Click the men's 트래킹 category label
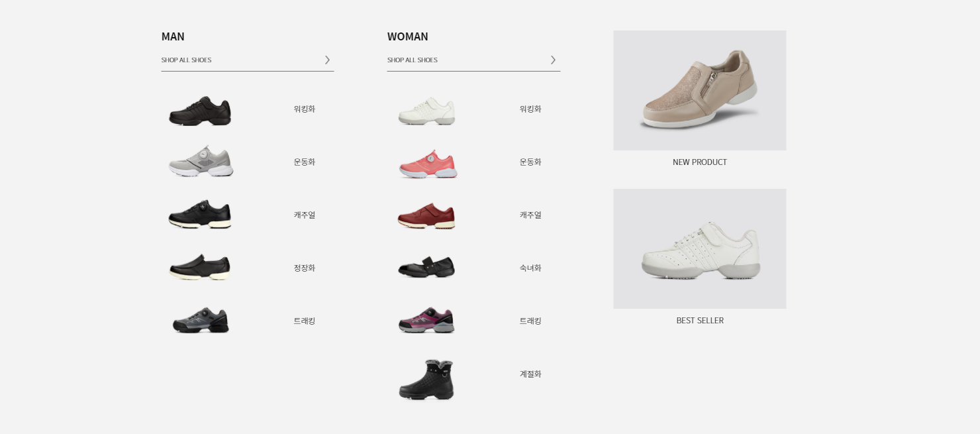The width and height of the screenshot is (980, 434). (305, 321)
